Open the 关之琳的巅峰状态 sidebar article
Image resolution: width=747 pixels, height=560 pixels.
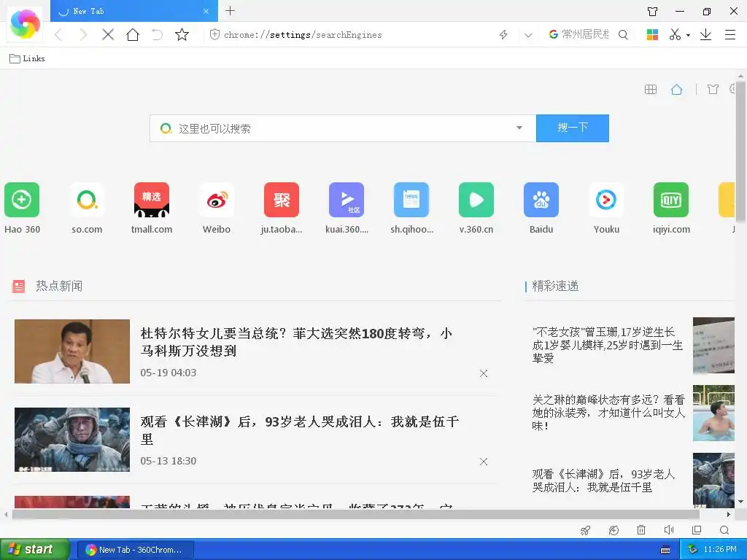(608, 413)
